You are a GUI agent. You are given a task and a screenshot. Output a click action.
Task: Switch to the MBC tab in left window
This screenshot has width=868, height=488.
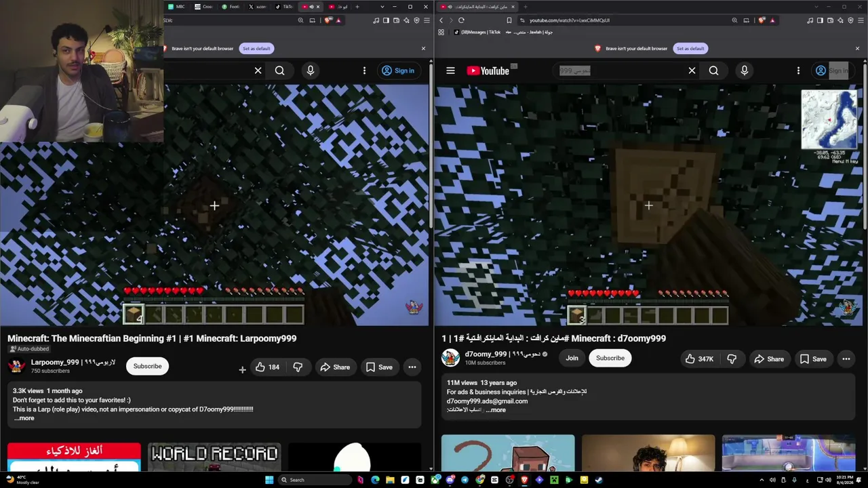178,7
